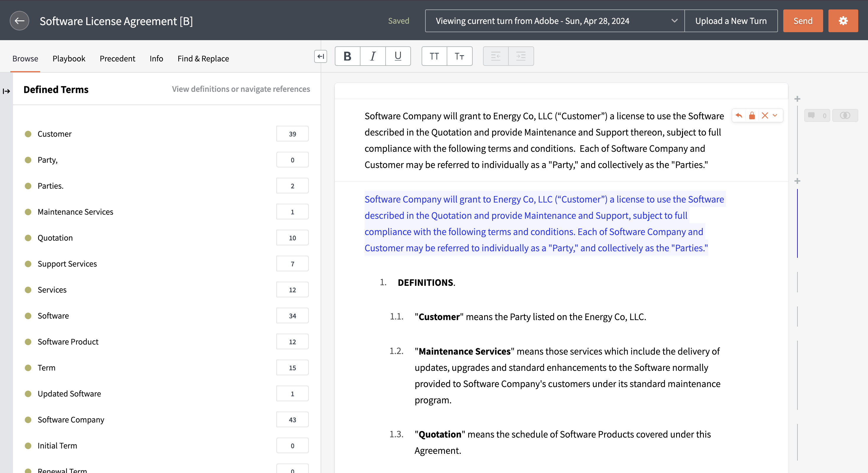Click the olive dot beside Software Product
The height and width of the screenshot is (473, 868).
click(28, 342)
